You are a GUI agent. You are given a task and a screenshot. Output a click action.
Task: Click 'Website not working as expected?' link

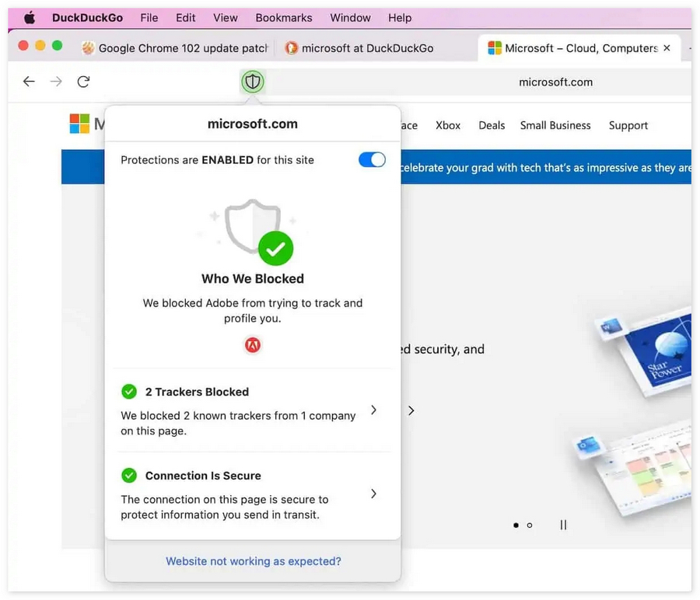point(253,561)
